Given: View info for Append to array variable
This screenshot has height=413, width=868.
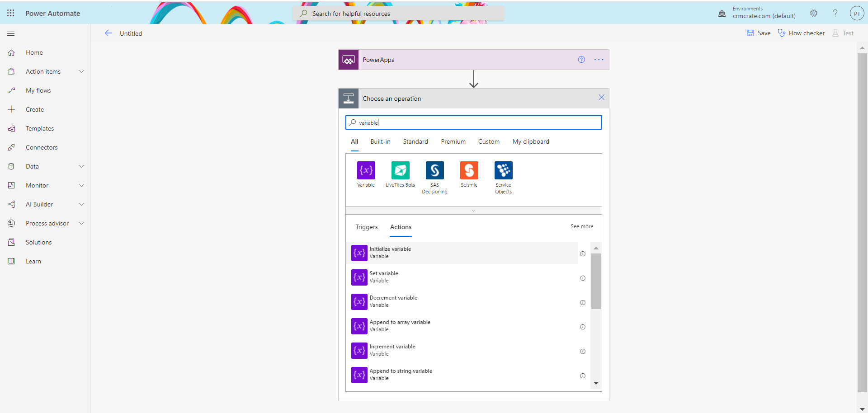Looking at the screenshot, I should click(583, 327).
